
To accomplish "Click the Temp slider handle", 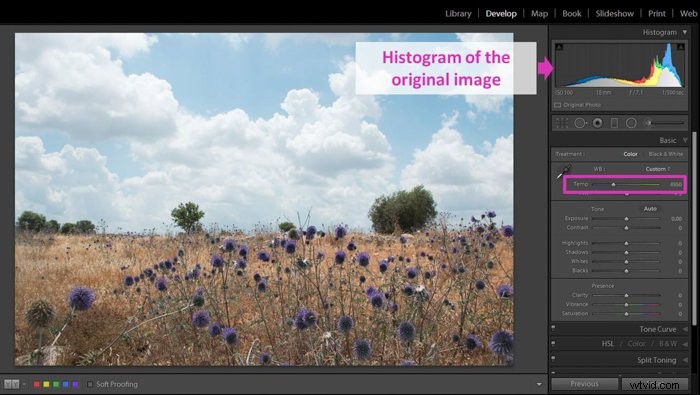I will click(613, 184).
